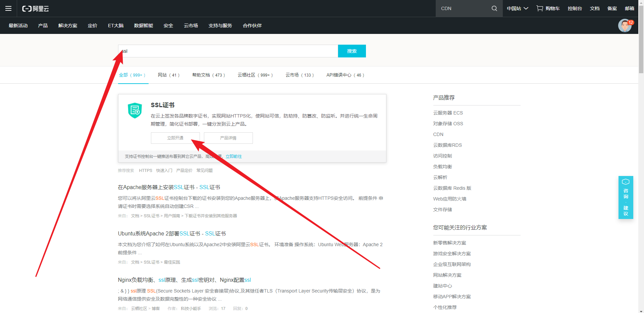
Task: Open 云数据库RDS recommendation
Action: pyautogui.click(x=447, y=145)
